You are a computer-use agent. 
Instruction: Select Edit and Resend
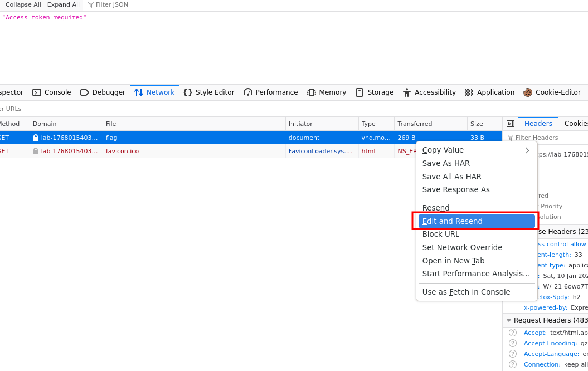(x=477, y=221)
